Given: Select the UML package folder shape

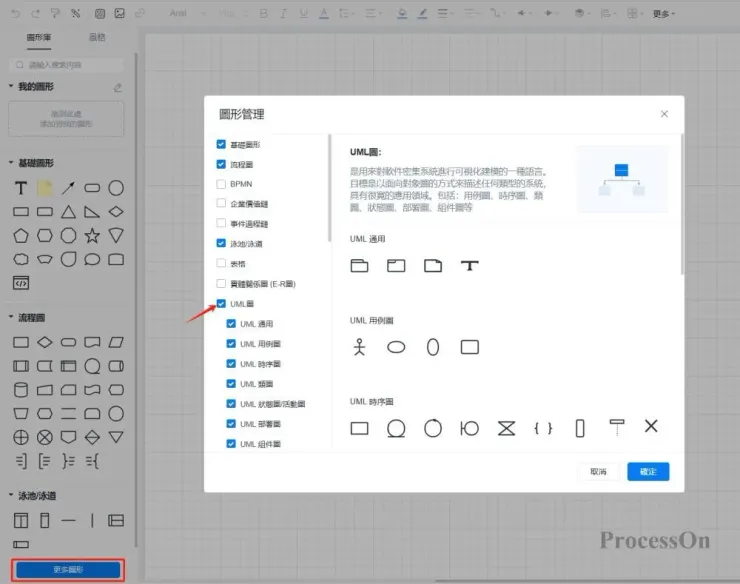Looking at the screenshot, I should click(360, 266).
